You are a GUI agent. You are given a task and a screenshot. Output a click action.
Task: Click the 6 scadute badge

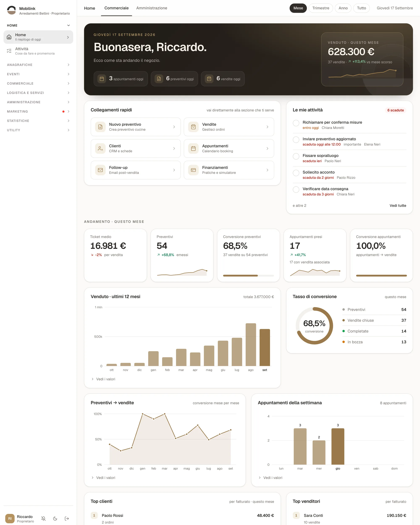coord(395,110)
